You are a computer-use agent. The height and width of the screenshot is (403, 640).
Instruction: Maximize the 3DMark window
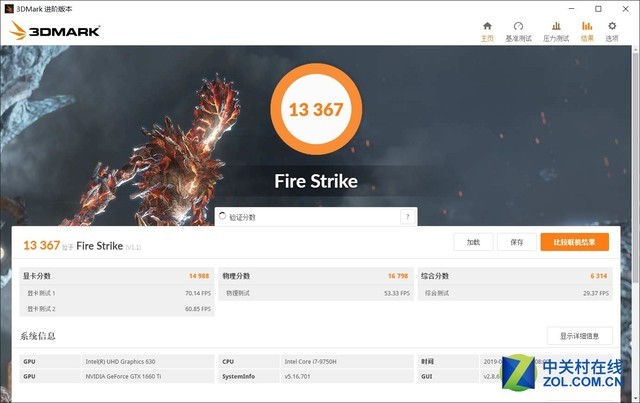pos(598,7)
